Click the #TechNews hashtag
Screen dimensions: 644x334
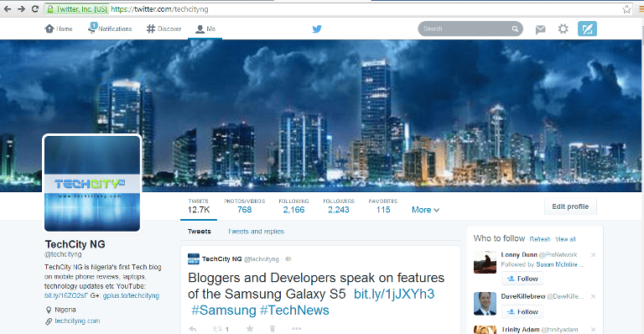click(x=294, y=311)
